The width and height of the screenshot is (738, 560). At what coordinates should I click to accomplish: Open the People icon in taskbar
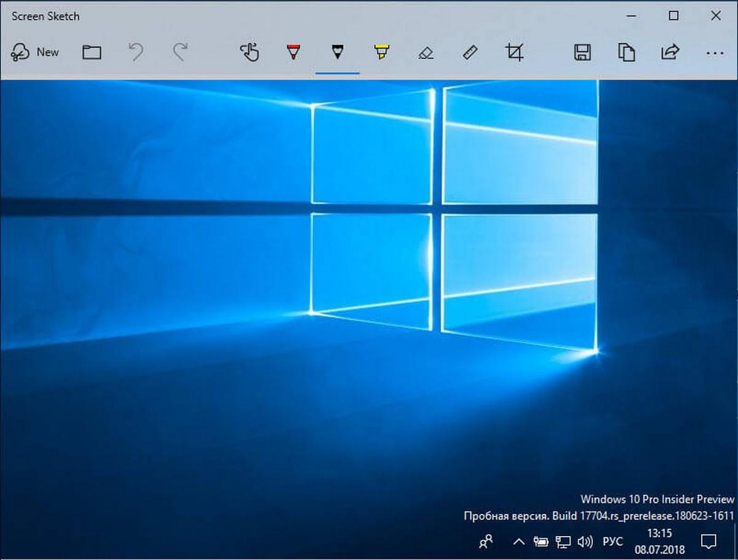pos(486,542)
